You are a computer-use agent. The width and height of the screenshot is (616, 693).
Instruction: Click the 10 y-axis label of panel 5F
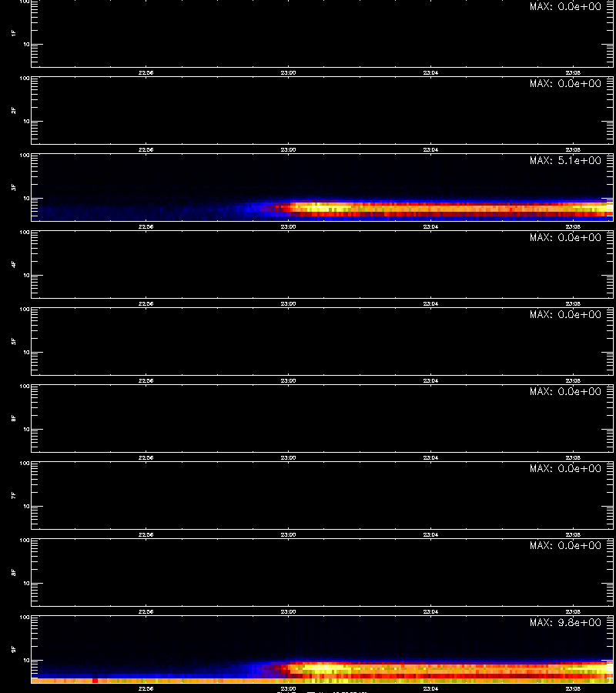[x=26, y=352]
